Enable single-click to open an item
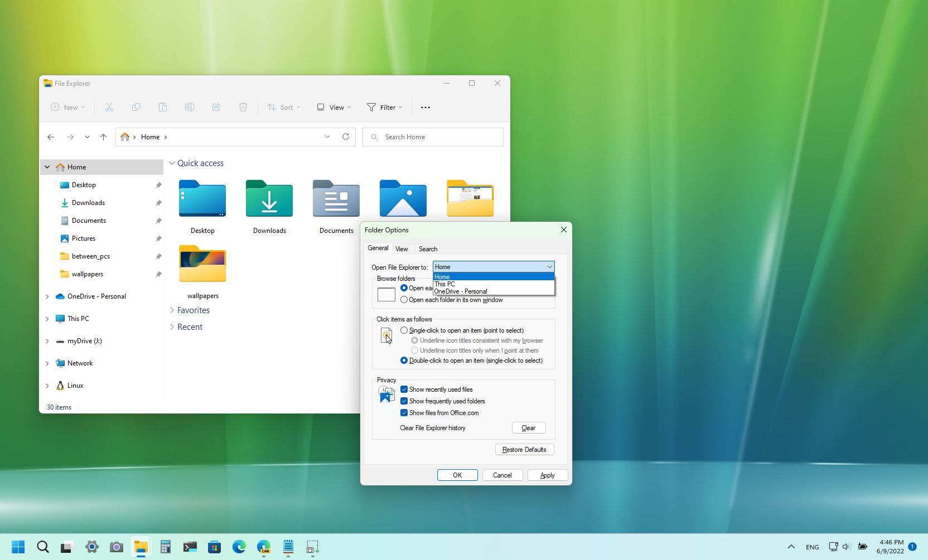 (x=404, y=330)
